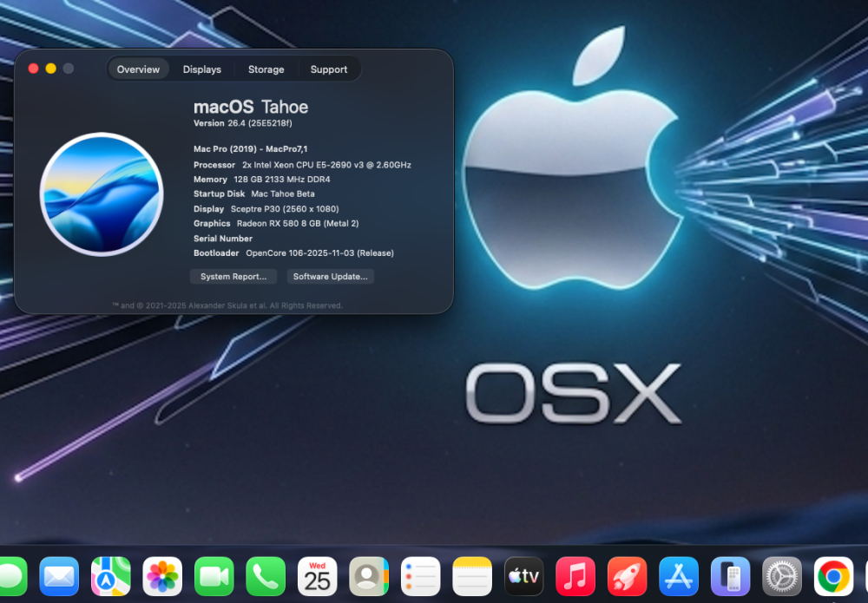Open the Phone app in the Dock

point(266,576)
